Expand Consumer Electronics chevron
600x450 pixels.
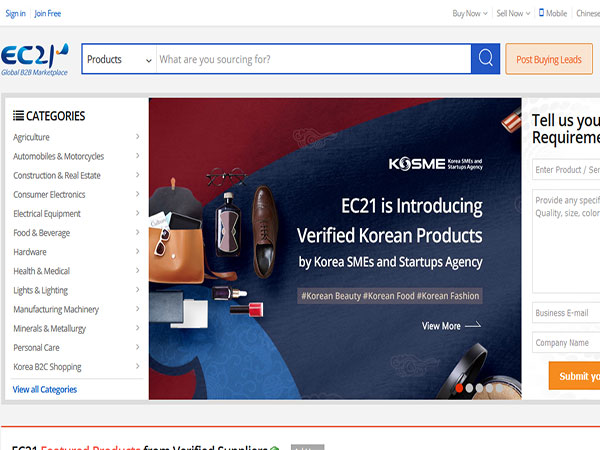137,194
